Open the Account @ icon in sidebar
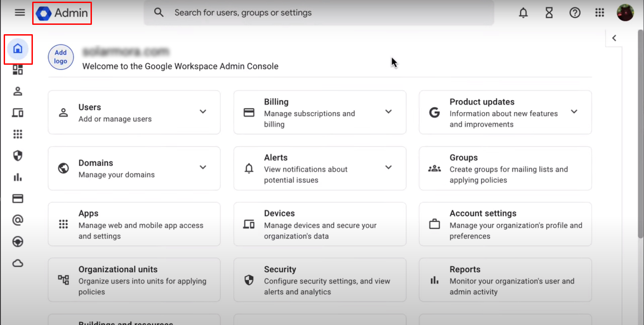Screen dimensions: 644x325 pyautogui.click(x=18, y=220)
